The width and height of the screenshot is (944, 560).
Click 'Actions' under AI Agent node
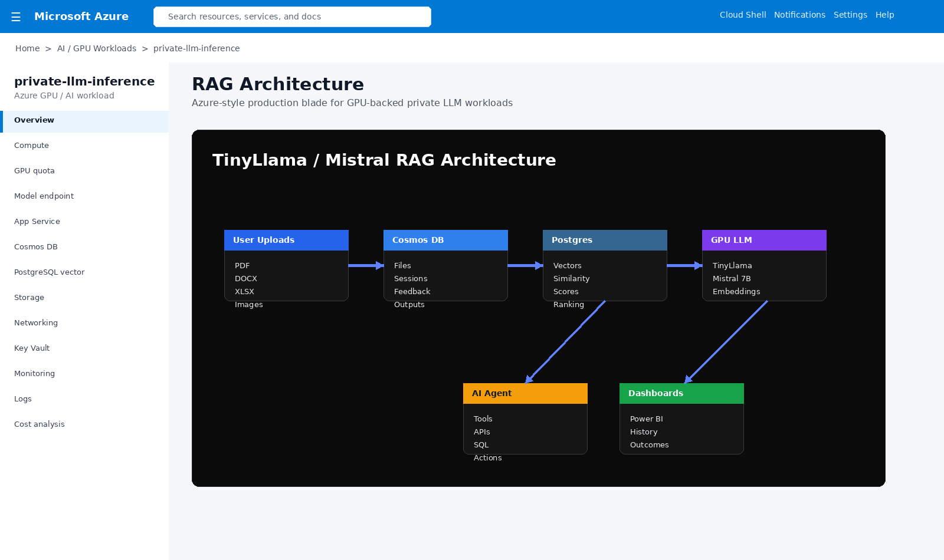click(488, 458)
